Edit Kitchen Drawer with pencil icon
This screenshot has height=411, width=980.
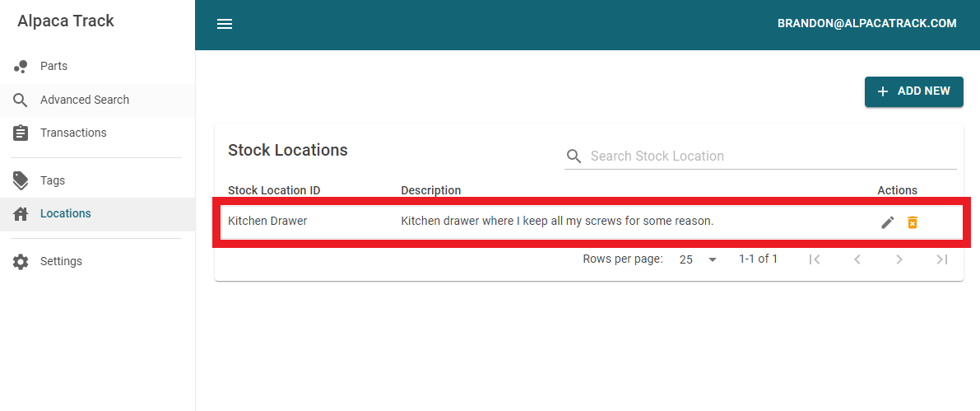pyautogui.click(x=887, y=222)
